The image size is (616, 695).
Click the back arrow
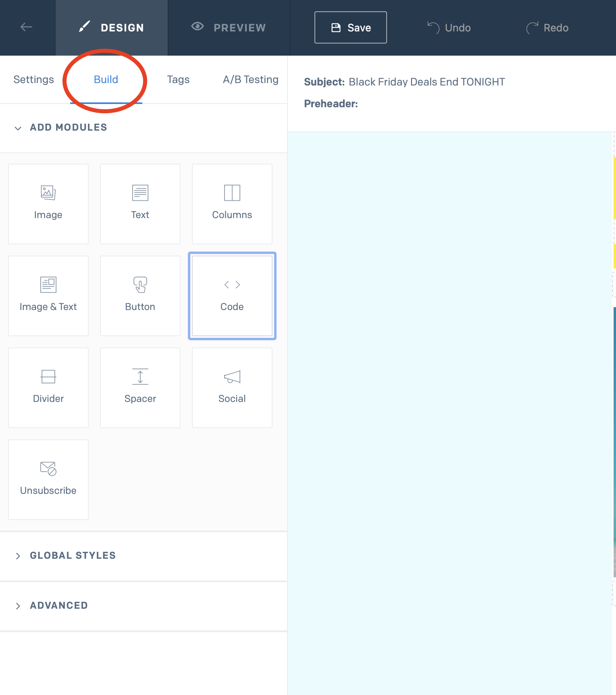click(x=27, y=27)
